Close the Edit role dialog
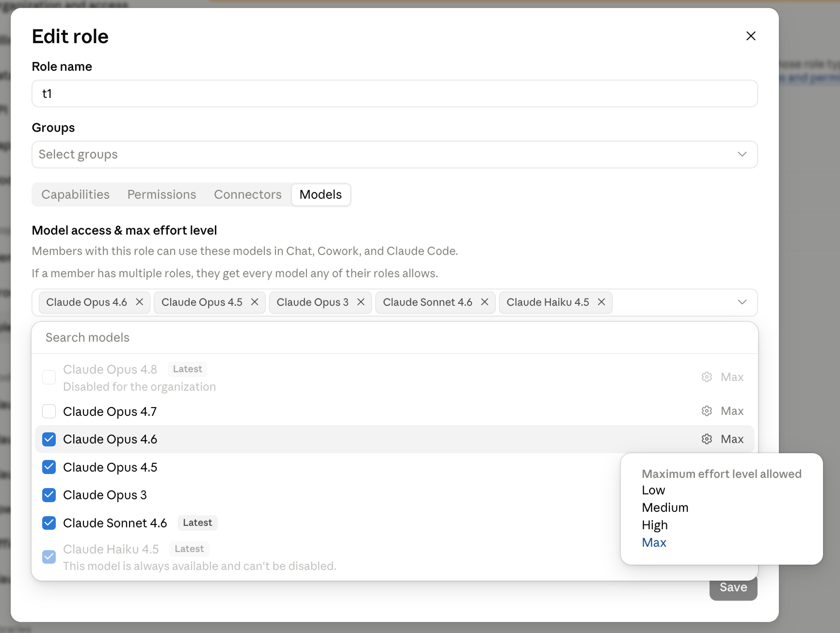This screenshot has width=840, height=633. (751, 36)
